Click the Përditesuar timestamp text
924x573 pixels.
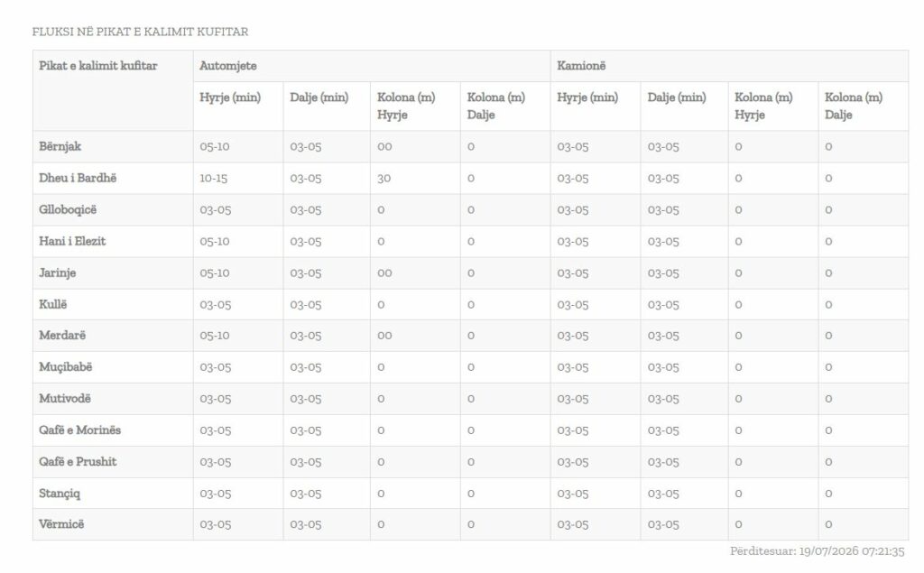tap(817, 550)
